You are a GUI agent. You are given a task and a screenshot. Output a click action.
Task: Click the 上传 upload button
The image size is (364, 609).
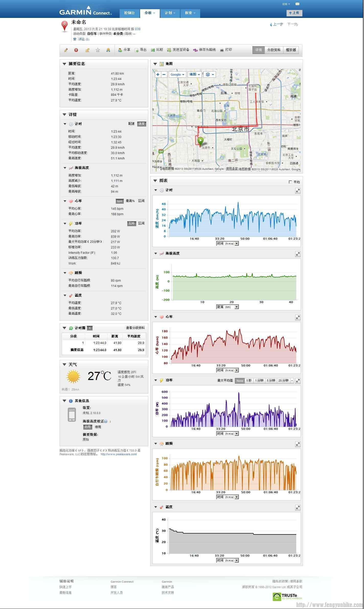click(294, 13)
